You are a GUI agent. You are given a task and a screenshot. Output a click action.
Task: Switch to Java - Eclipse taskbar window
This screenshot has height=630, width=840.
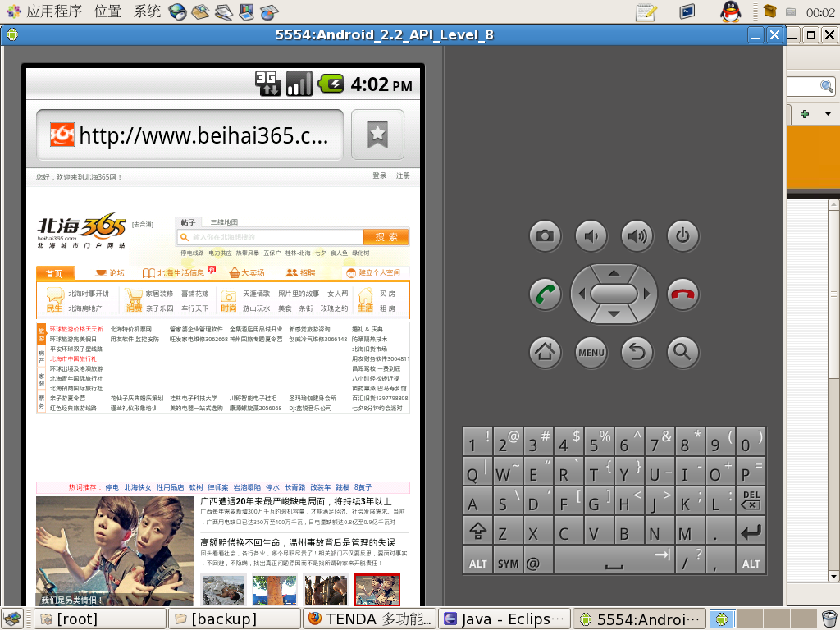[x=504, y=619]
